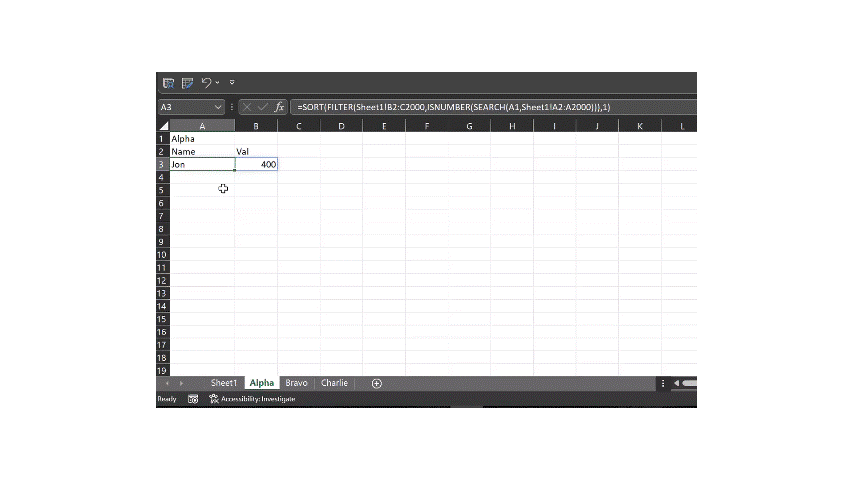Go to the Charlie sheet tab

334,383
